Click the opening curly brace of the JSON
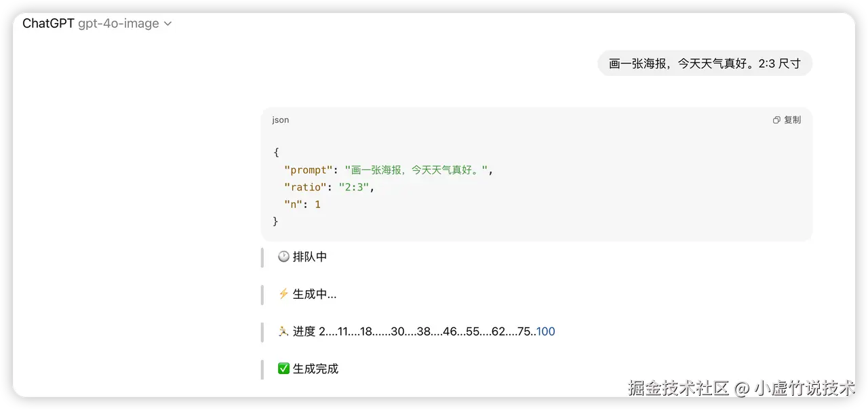868x410 pixels. 276,152
